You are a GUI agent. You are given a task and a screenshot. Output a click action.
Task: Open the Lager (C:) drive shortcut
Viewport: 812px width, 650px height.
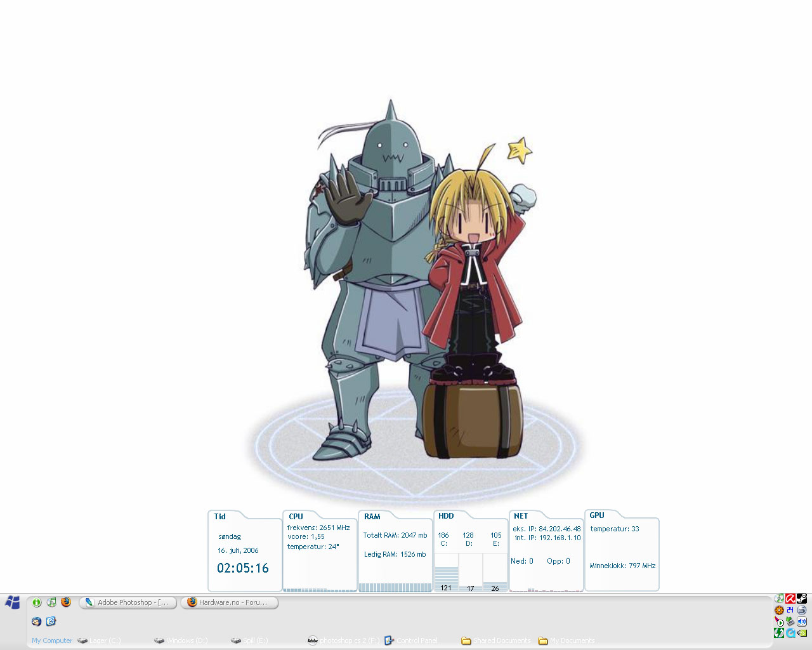coord(99,640)
